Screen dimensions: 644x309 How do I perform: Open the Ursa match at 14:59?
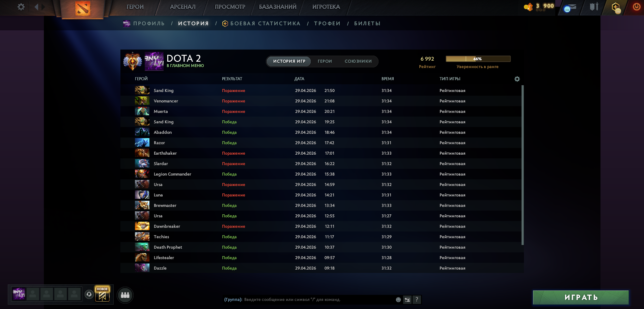point(321,185)
